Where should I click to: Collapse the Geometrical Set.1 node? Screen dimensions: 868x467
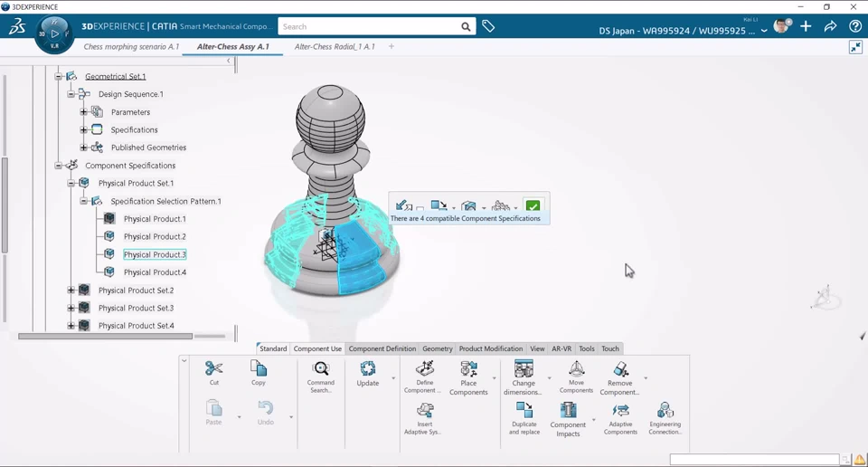[58, 76]
